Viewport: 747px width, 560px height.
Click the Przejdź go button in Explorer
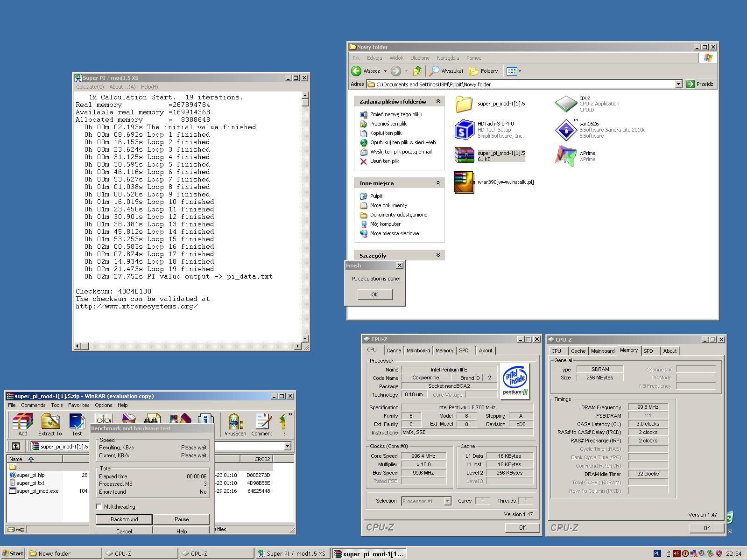(699, 84)
